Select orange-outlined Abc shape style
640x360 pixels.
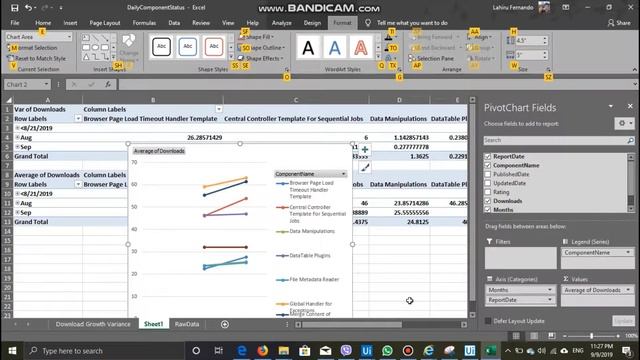click(x=214, y=47)
